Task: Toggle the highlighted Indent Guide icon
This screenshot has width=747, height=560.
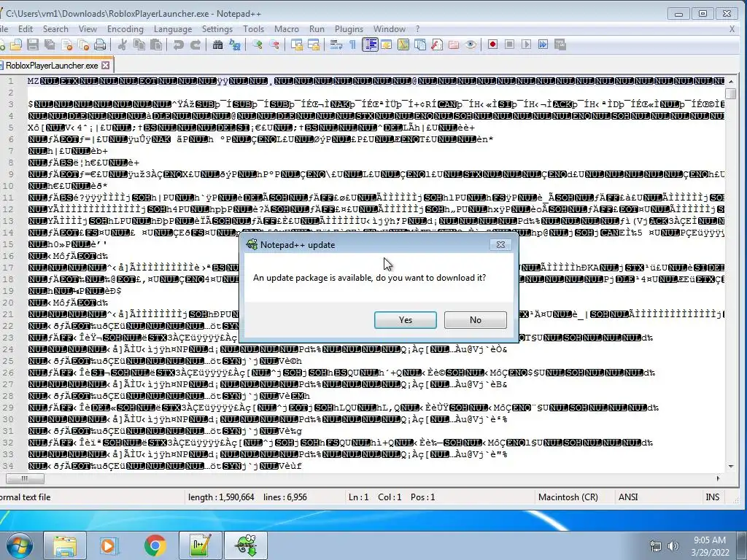Action: click(x=370, y=44)
